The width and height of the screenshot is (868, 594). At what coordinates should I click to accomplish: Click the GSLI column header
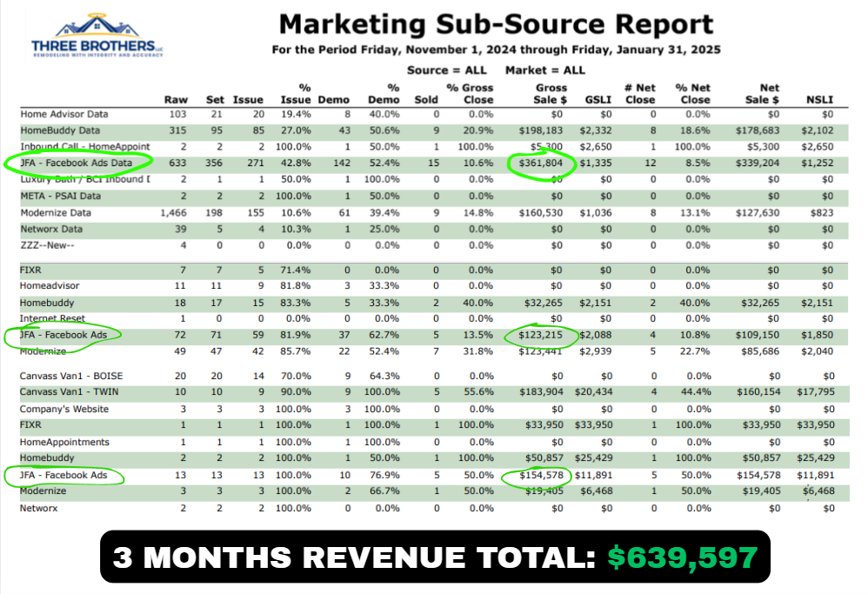coord(598,100)
